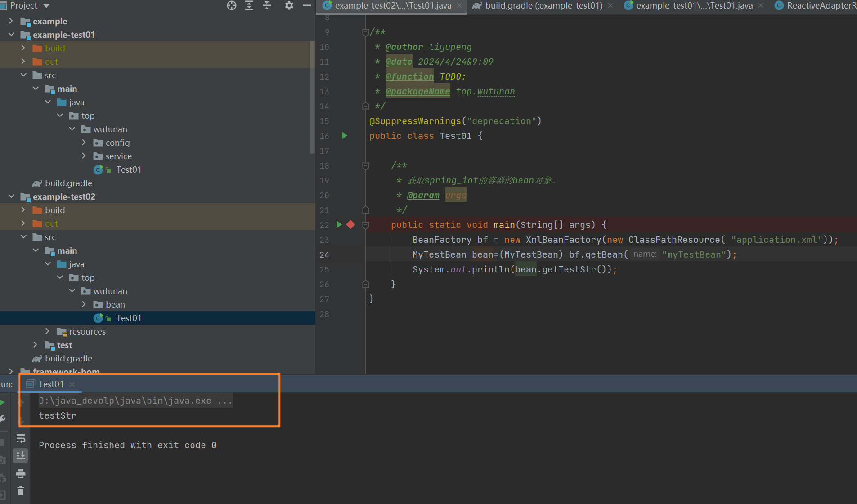Open Project panel settings gear
The height and width of the screenshot is (504, 857).
(289, 5)
